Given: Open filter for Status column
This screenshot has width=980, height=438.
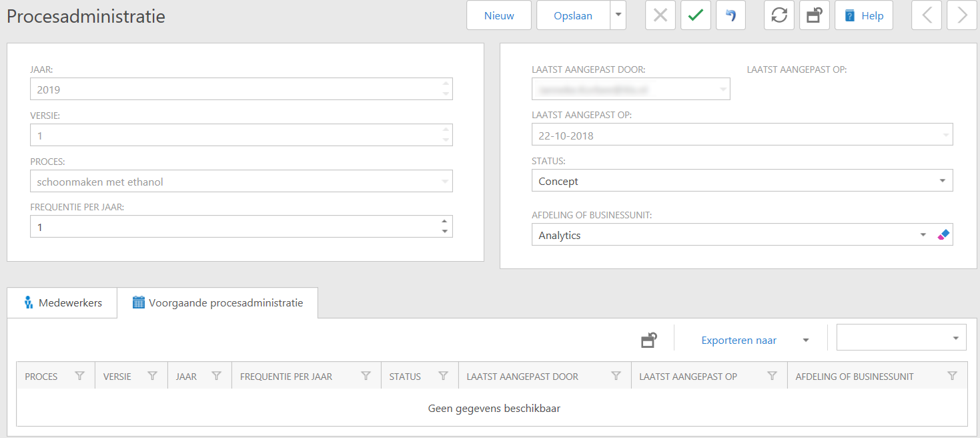Looking at the screenshot, I should coord(443,377).
